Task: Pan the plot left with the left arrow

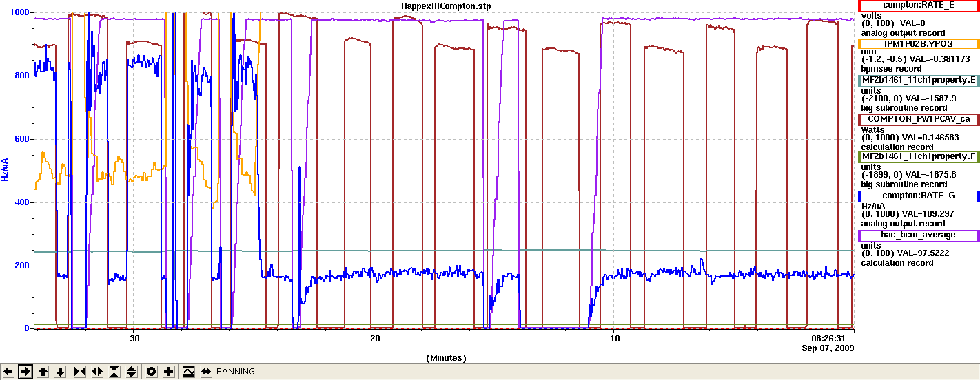Action: click(8, 372)
